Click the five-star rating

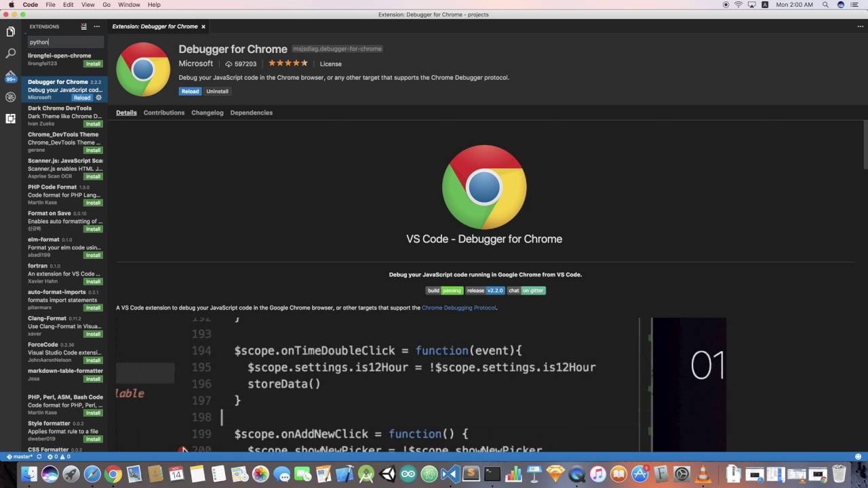[x=288, y=63]
